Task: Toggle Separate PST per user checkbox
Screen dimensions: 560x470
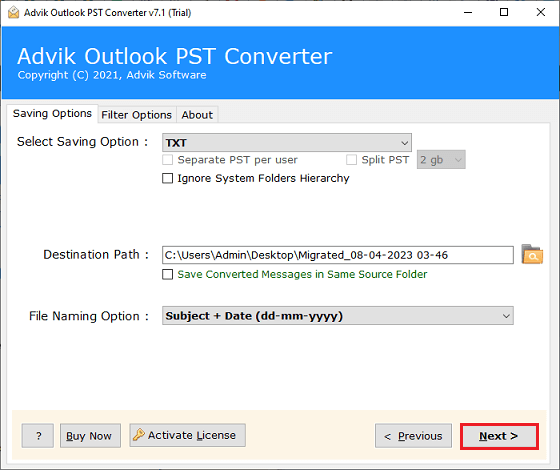Action: coord(168,160)
